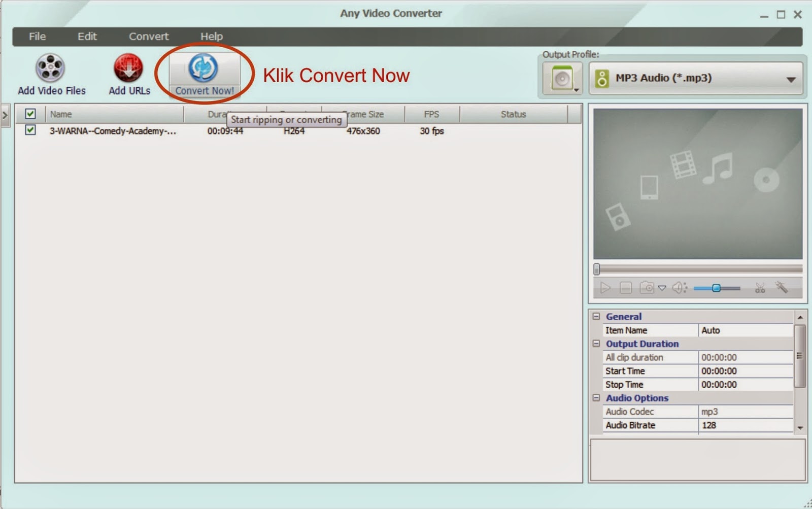The width and height of the screenshot is (812, 509).
Task: Adjust the volume slider
Action: 717,287
